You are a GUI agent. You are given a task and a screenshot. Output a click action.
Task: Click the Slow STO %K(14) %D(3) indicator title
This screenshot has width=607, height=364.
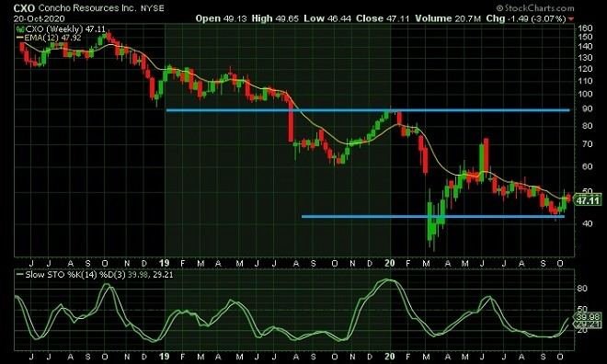(x=75, y=275)
